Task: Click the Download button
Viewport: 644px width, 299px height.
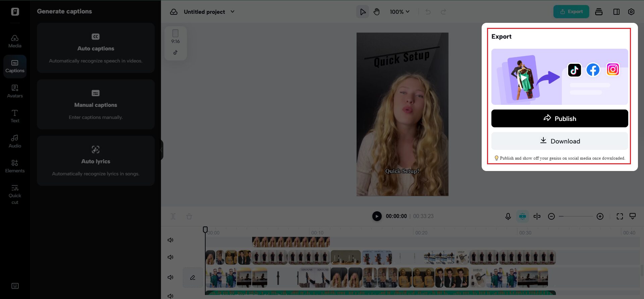Action: 559,141
